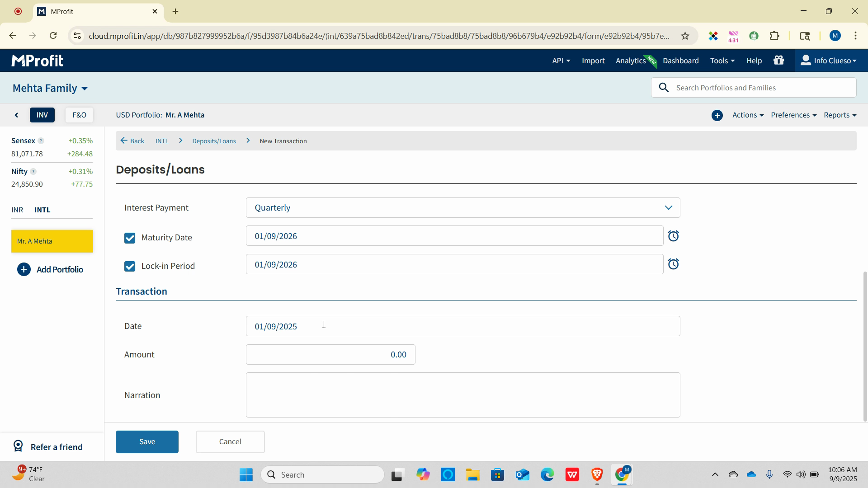This screenshot has height=488, width=868.
Task: Click the page vertical scrollbar
Action: (865, 346)
